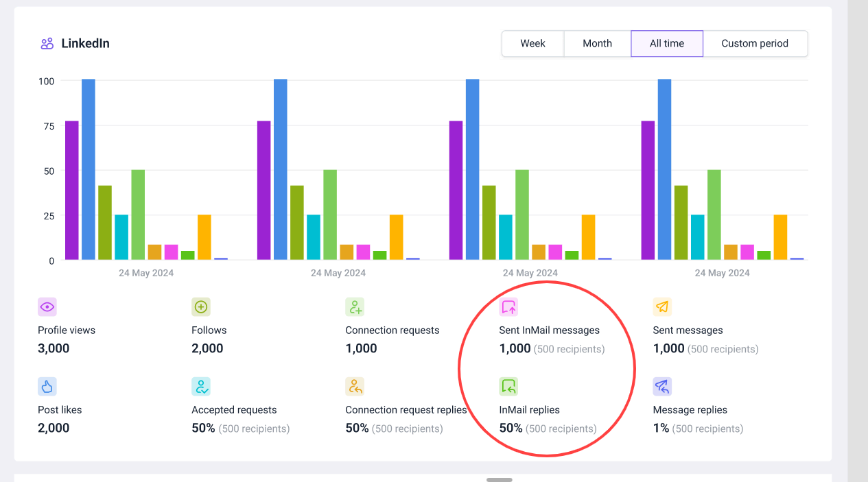Click the recipients count beside Message replies
The image size is (868, 482).
coord(708,429)
